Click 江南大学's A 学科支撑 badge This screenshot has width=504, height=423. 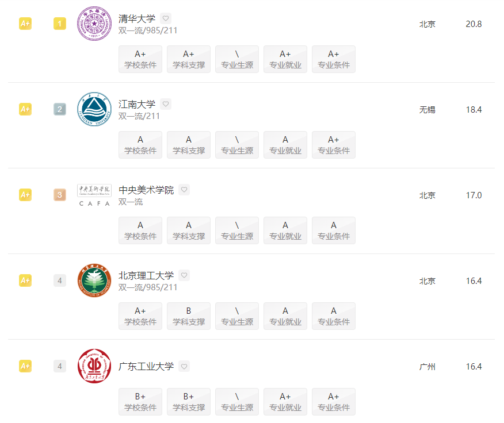coord(189,145)
